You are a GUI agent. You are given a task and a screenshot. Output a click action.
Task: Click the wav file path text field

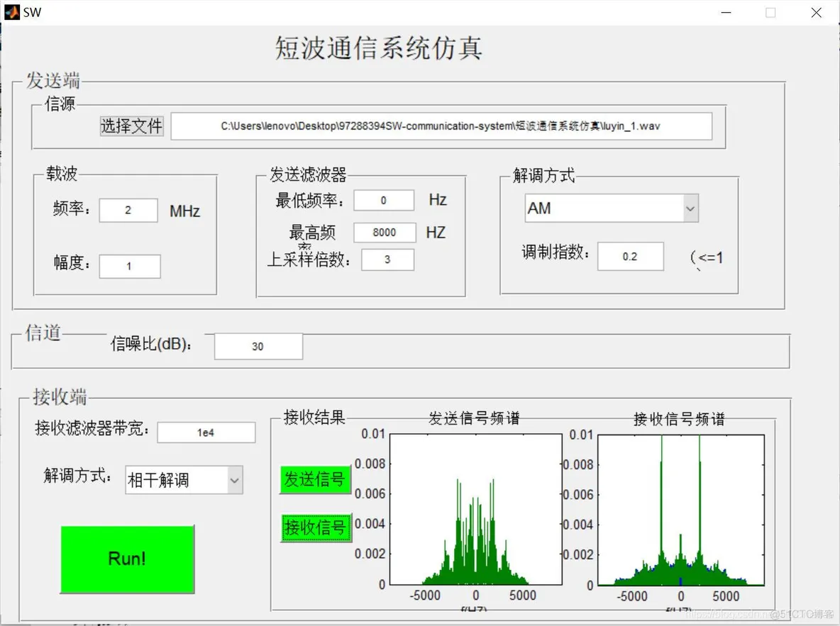(442, 125)
